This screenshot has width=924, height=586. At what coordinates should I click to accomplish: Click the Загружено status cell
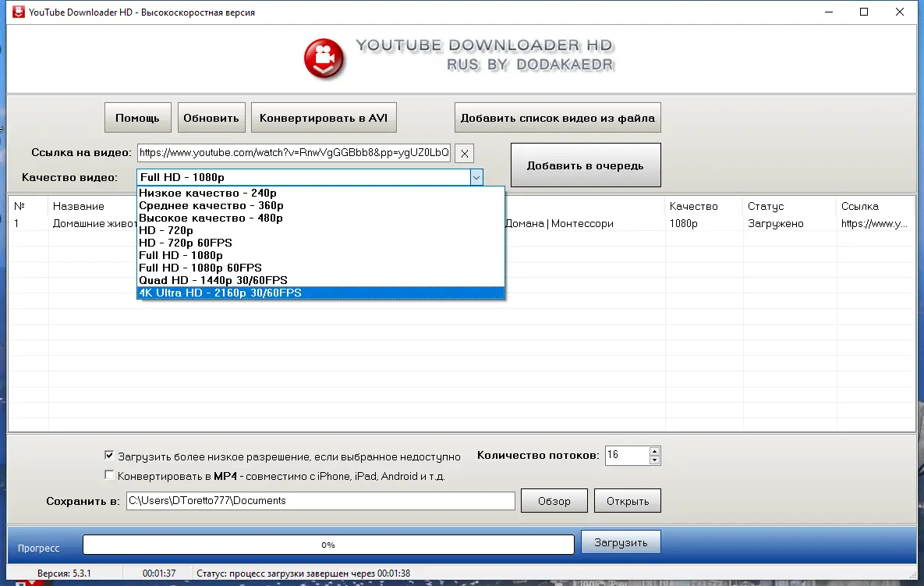[x=776, y=223]
